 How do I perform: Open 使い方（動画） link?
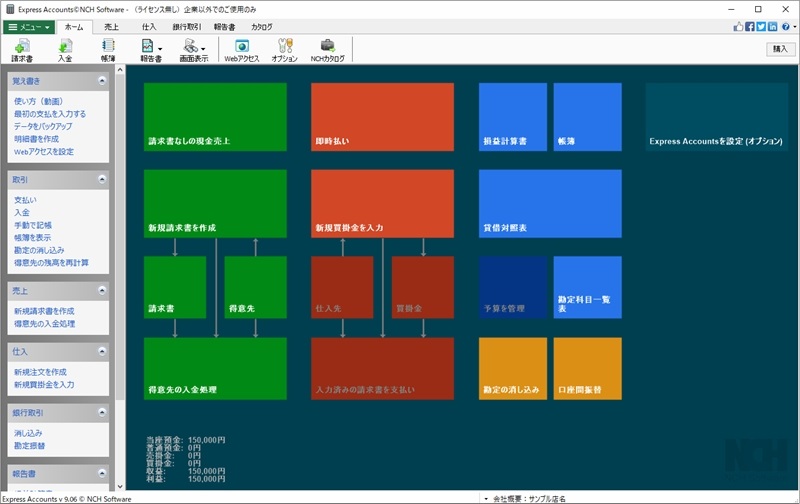tap(38, 101)
